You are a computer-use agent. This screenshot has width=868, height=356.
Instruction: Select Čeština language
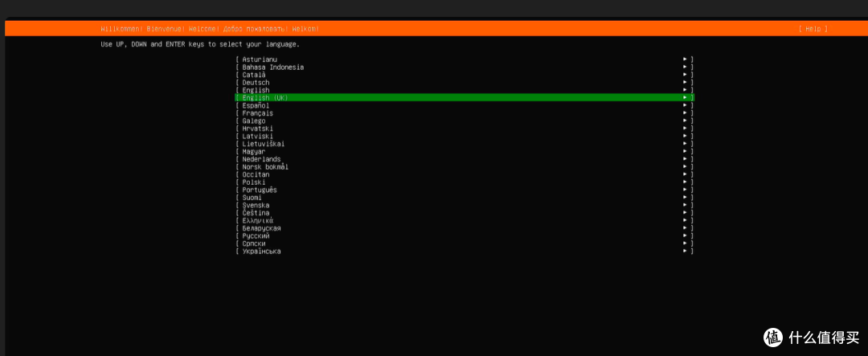point(465,213)
